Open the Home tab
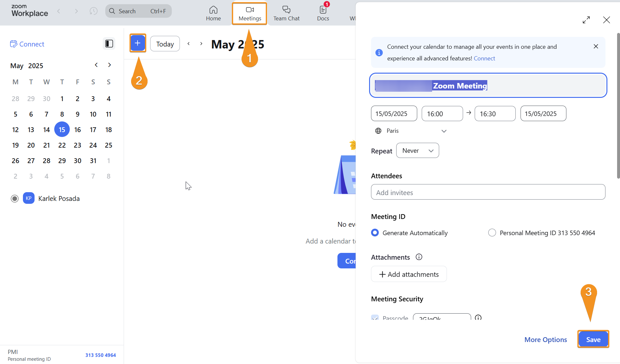 (x=213, y=13)
